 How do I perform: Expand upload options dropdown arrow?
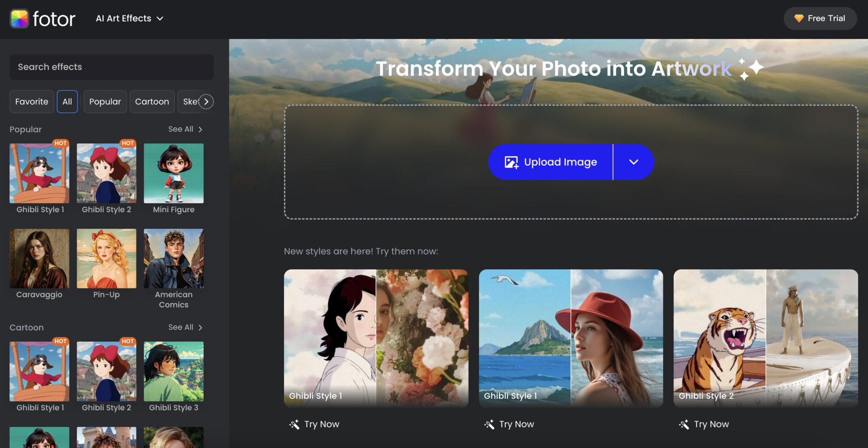(633, 162)
